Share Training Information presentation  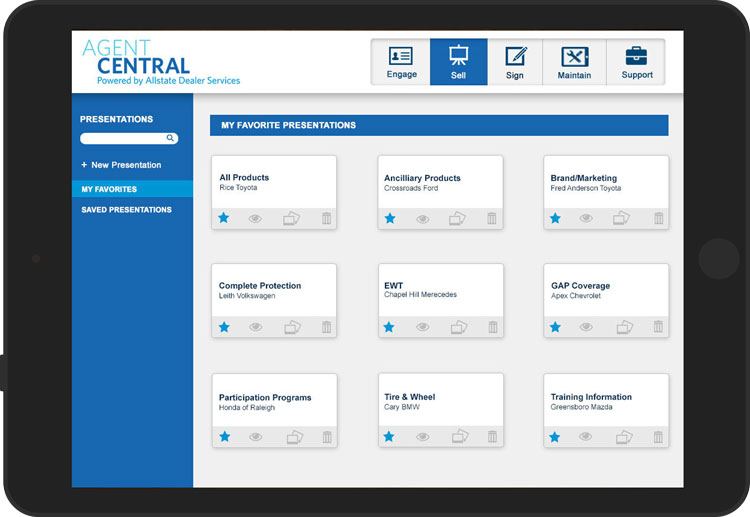[x=624, y=437]
